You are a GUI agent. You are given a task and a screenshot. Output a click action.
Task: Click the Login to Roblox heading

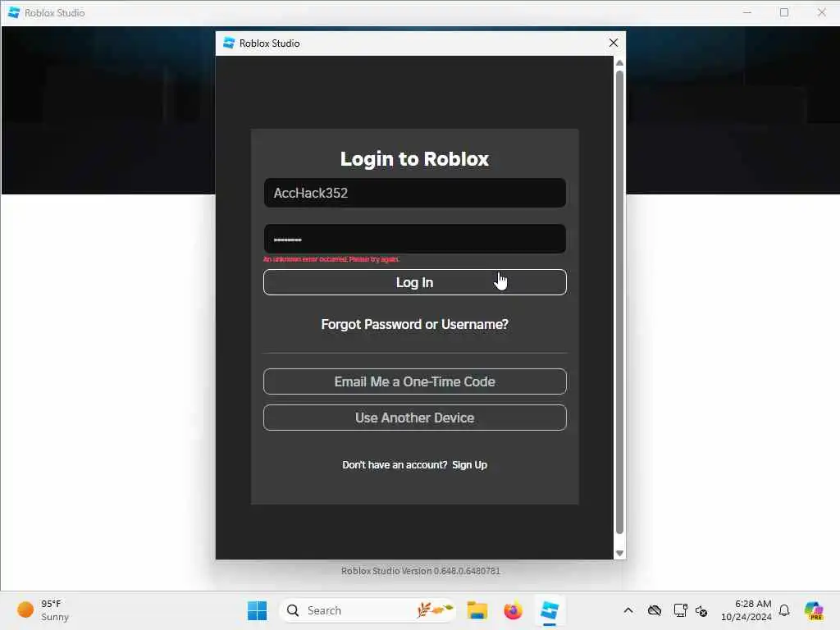tap(414, 158)
